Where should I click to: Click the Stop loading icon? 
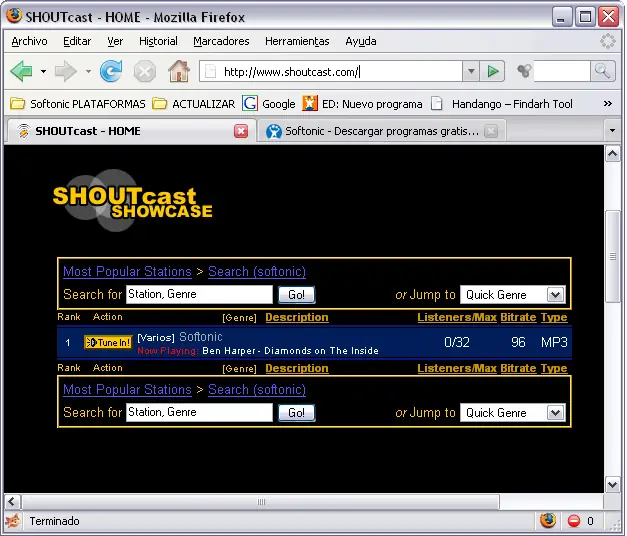tap(145, 71)
